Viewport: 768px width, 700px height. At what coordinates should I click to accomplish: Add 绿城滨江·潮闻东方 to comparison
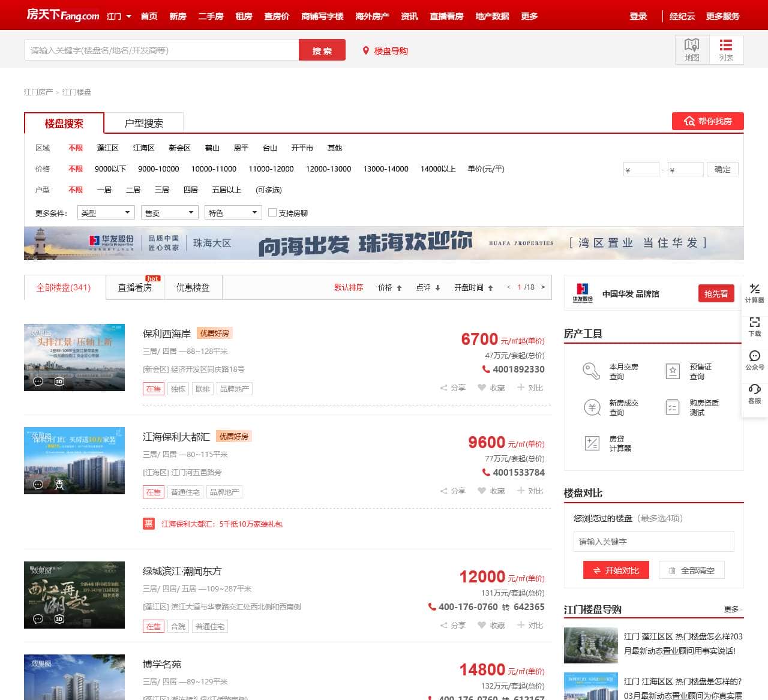530,625
